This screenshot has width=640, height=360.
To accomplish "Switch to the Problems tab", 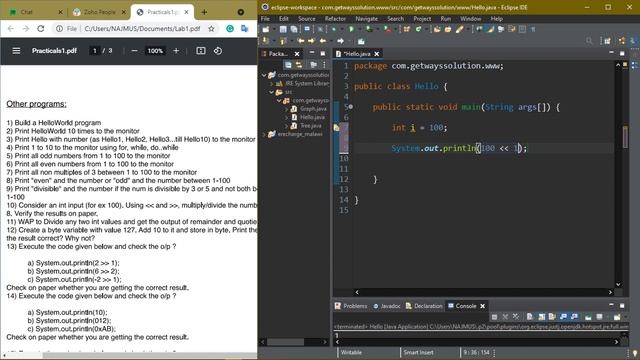I will 351,306.
